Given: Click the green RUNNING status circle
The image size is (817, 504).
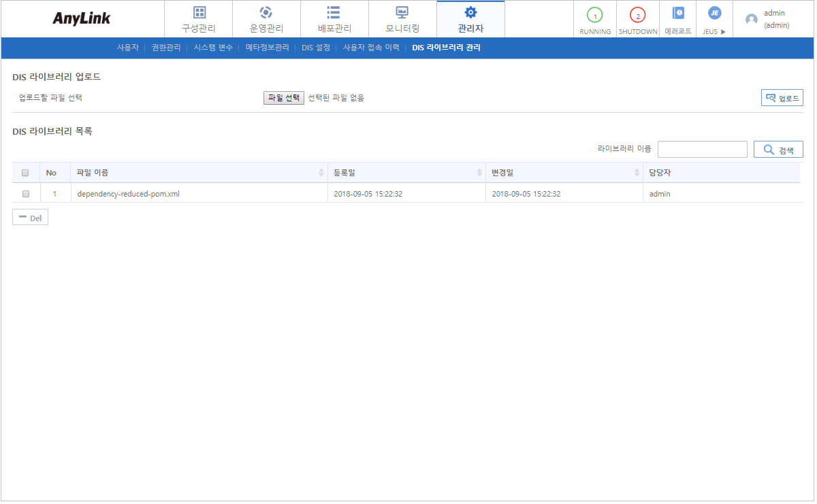Looking at the screenshot, I should pos(594,15).
